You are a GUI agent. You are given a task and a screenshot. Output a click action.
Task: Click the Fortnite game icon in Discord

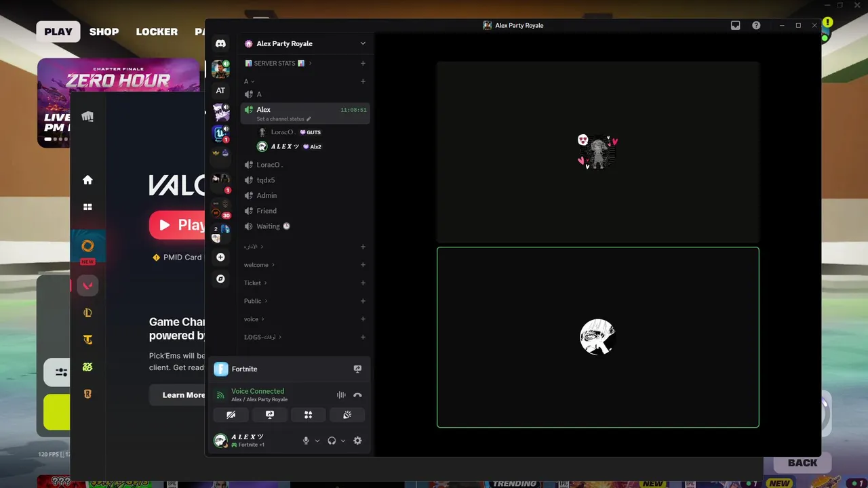pyautogui.click(x=221, y=369)
